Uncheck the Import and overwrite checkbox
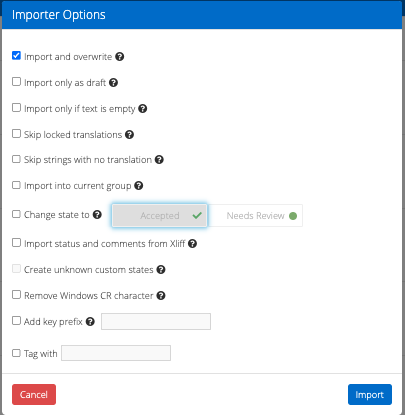405x415 pixels. (x=16, y=55)
